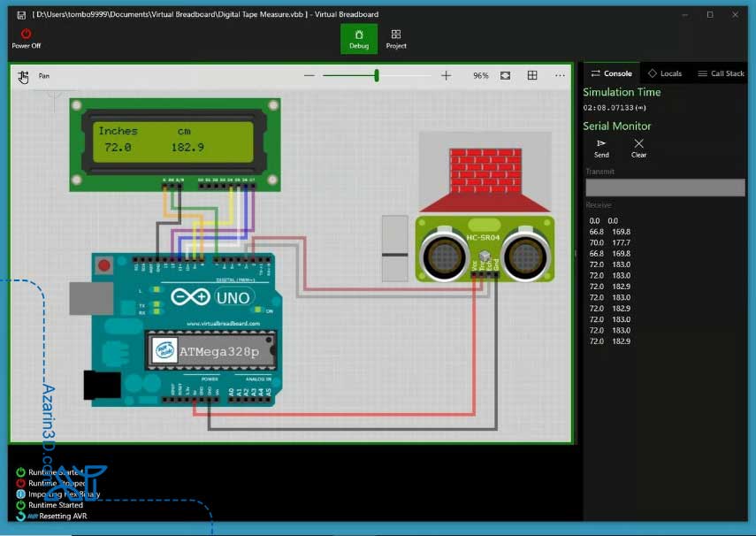This screenshot has width=756, height=536.
Task: Open the Locals tab
Action: tap(665, 73)
